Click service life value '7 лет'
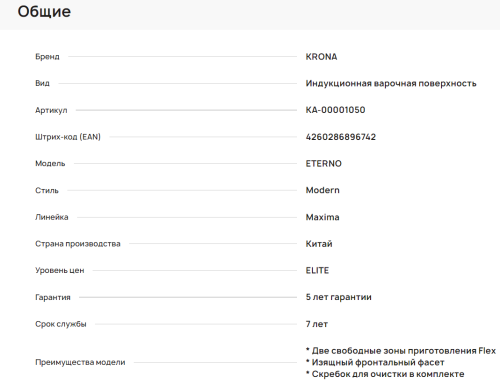Screen dimensions: 500x391 317,324
